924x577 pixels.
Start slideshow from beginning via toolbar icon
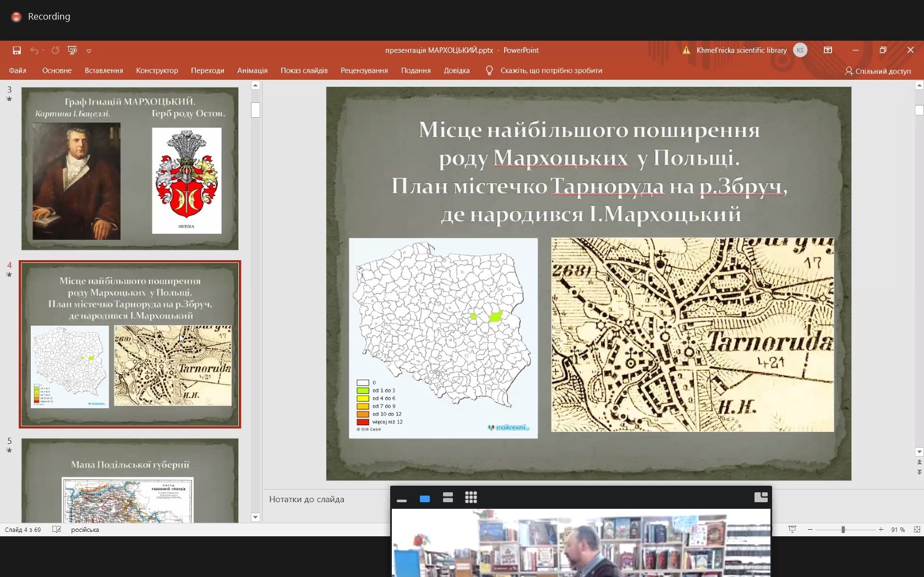[x=72, y=50]
